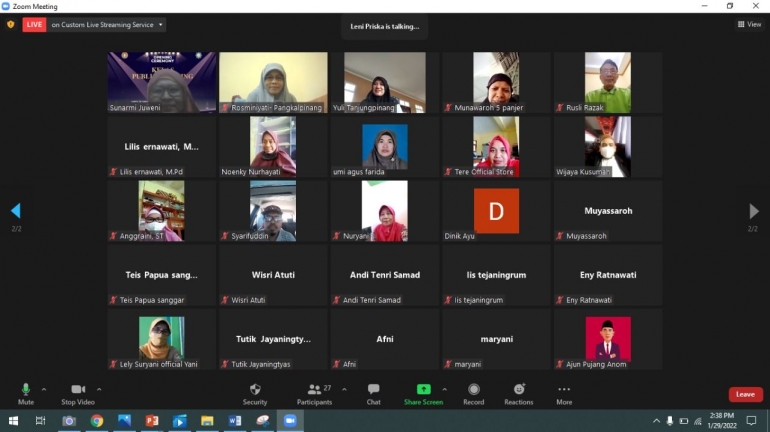The image size is (770, 432).
Task: Launch PowerPoint from the Windows taskbar
Action: pos(152,421)
